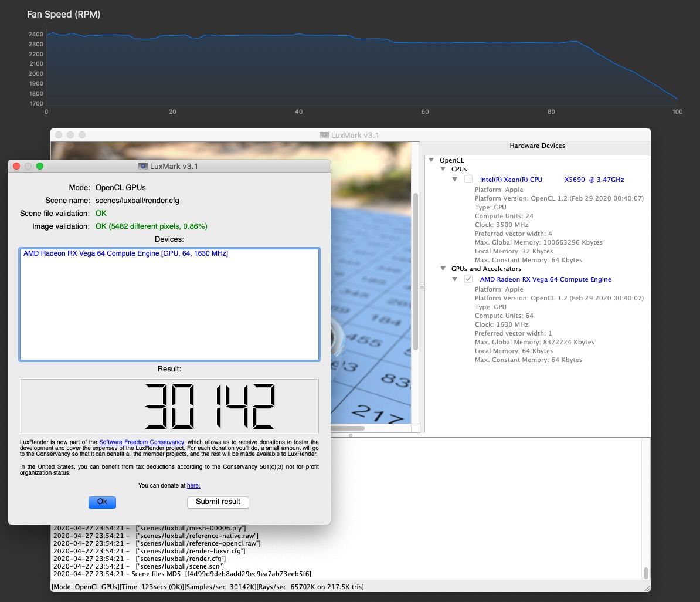Viewport: 700px width, 602px height.
Task: Collapse the AMD Radeon RX Vega 64 details
Action: (x=454, y=279)
